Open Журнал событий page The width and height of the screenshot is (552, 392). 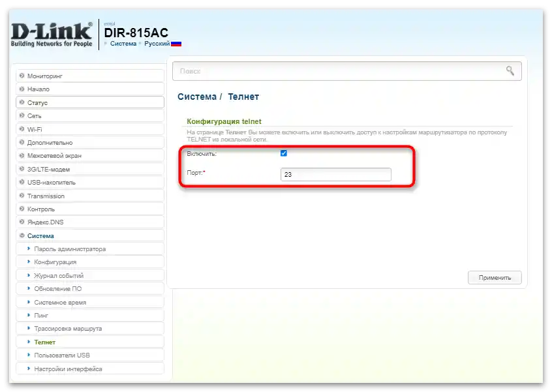pos(90,275)
